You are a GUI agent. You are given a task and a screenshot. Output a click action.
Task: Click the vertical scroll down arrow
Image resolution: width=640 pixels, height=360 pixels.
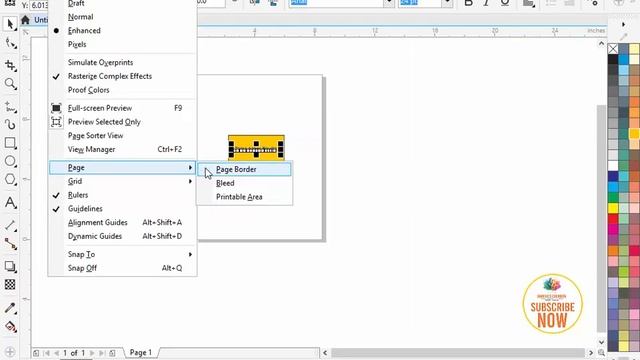click(601, 342)
